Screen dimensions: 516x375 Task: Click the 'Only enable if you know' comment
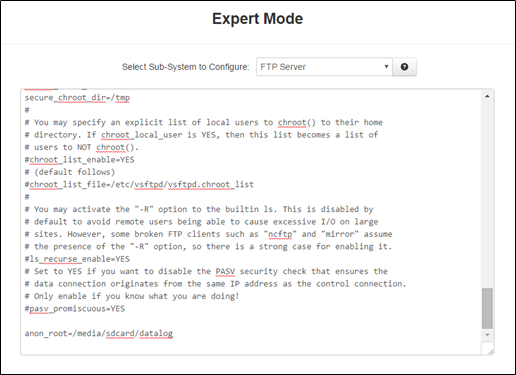tap(132, 296)
